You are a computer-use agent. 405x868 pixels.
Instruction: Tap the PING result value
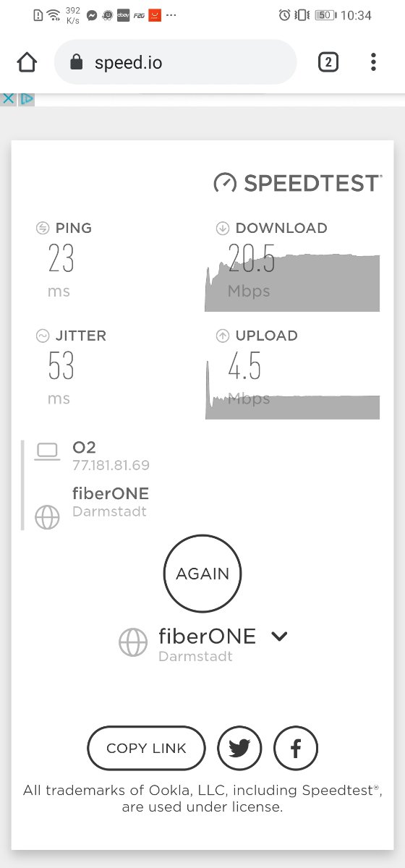[61, 259]
